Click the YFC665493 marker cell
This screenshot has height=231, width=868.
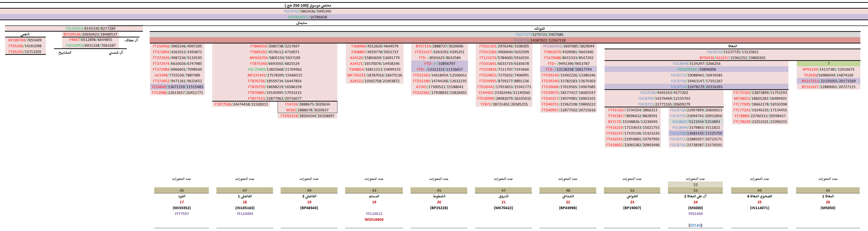(568, 46)
